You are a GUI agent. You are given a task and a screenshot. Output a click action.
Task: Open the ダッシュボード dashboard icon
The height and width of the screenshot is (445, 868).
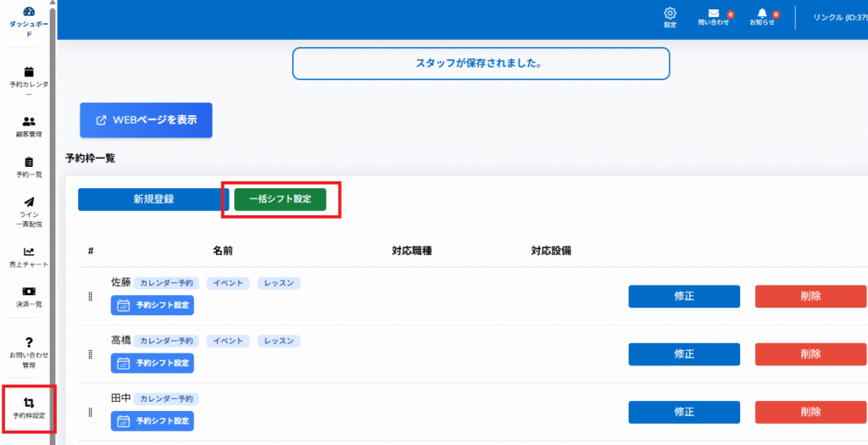pos(29,13)
